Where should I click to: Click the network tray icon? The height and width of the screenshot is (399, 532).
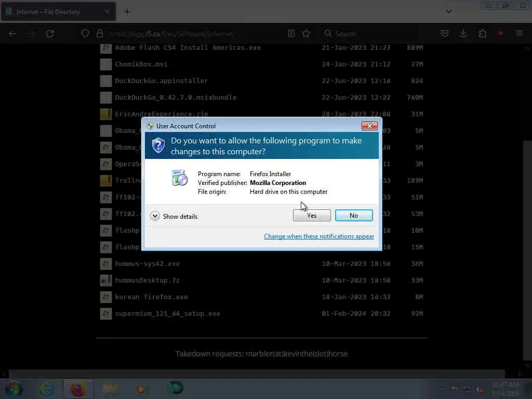[467, 390]
